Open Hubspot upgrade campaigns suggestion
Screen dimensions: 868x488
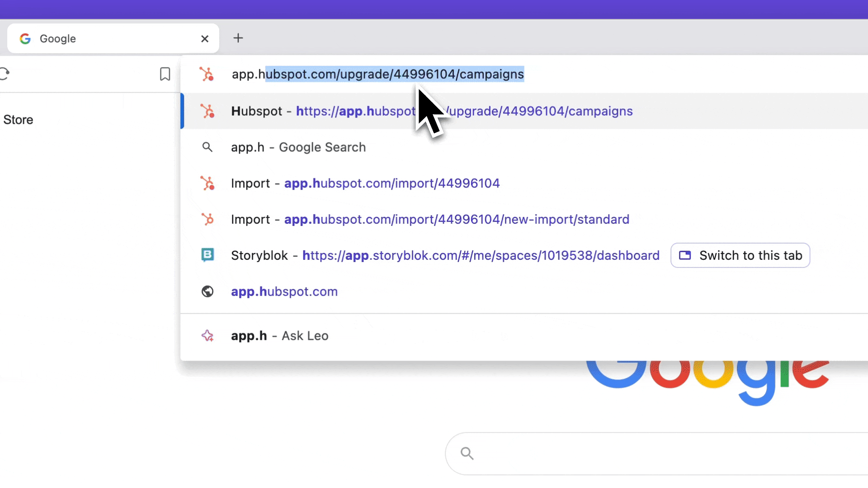point(524,111)
